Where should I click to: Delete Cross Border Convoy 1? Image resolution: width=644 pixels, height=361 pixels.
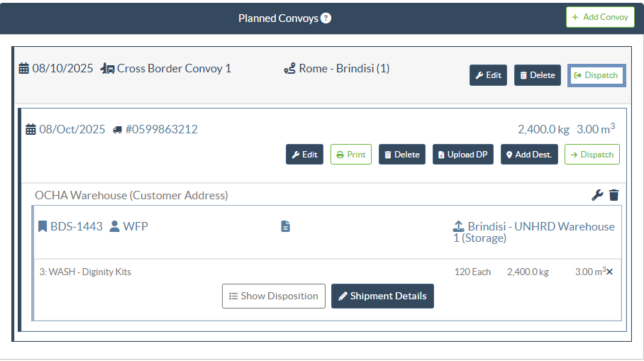pos(537,75)
